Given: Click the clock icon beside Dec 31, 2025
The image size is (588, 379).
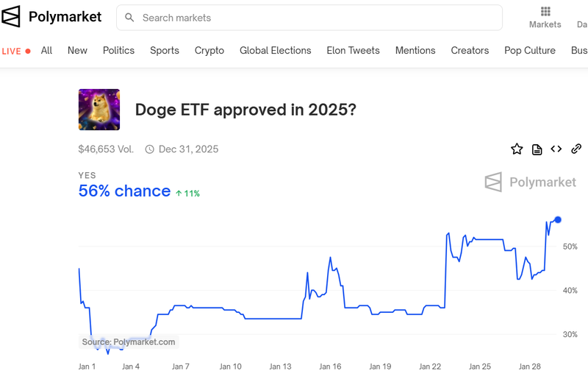Looking at the screenshot, I should click(x=150, y=149).
